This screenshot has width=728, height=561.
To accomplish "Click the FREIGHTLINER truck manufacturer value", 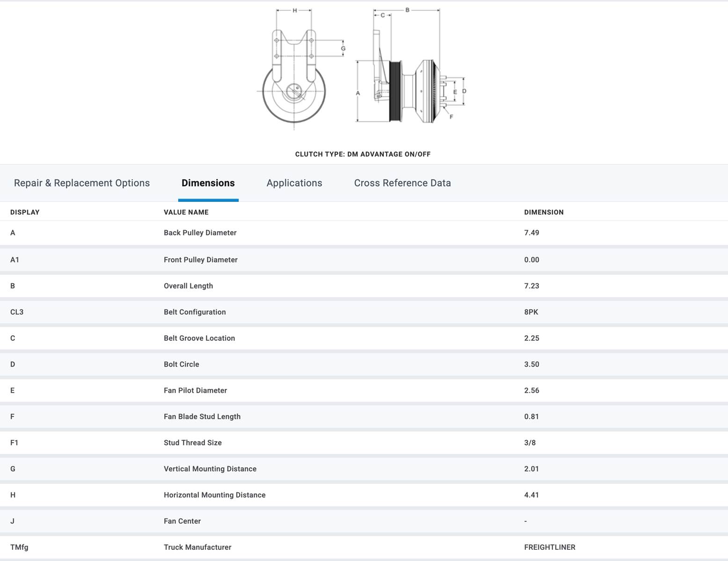I will 550,547.
